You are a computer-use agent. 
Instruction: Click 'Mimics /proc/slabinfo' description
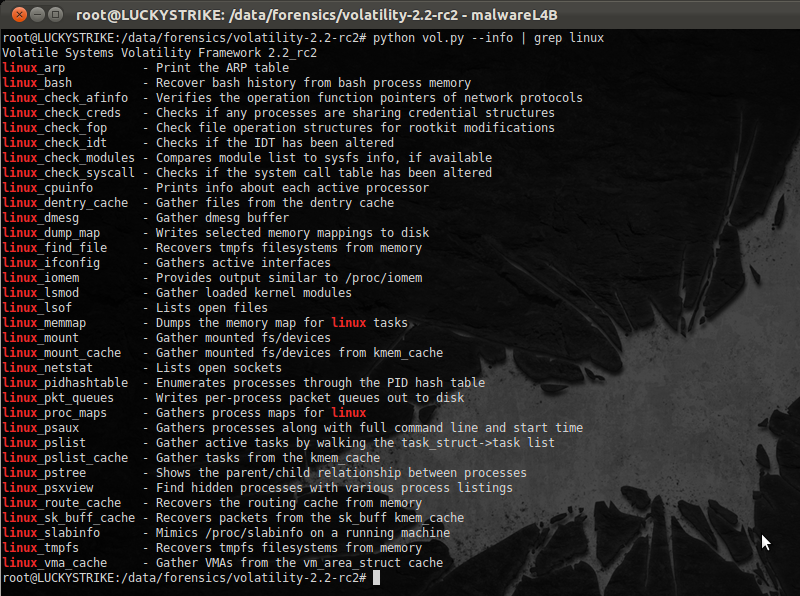coord(303,533)
